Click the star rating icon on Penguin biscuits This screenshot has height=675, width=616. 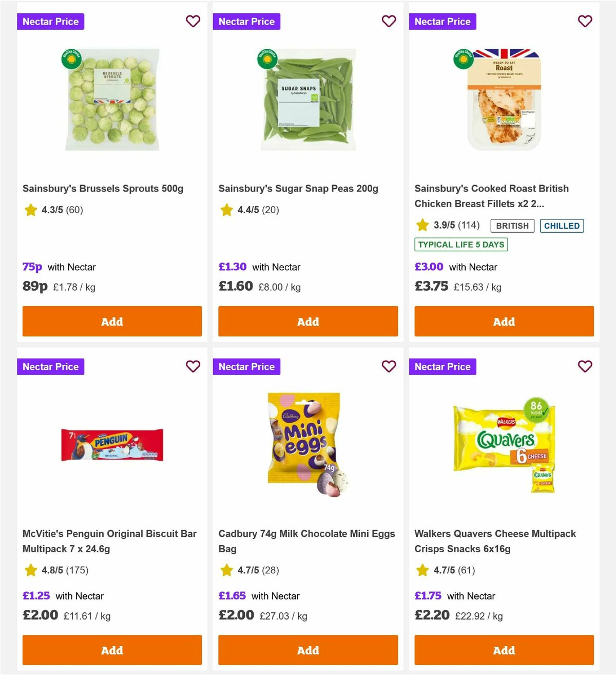click(x=30, y=570)
